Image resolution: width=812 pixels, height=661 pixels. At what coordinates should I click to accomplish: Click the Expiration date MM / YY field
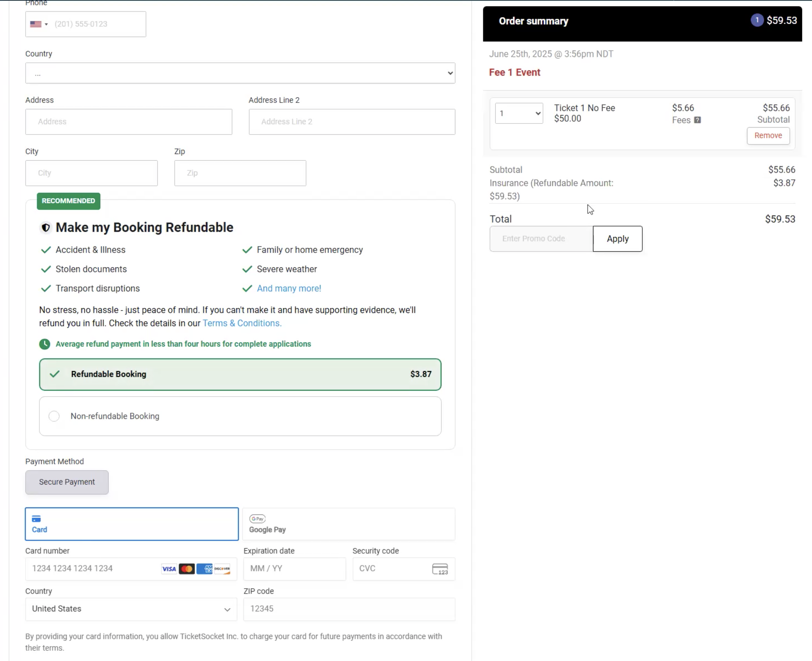click(x=295, y=569)
